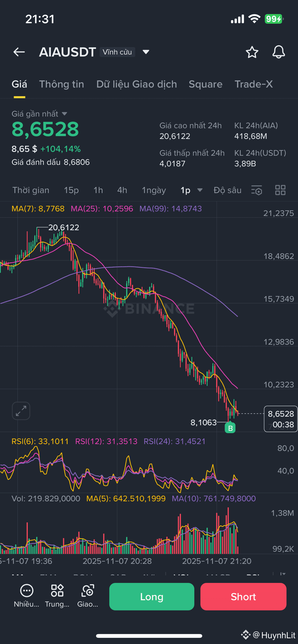
Task: Tap the RSI(6): 33,1011 label
Action: [40, 441]
